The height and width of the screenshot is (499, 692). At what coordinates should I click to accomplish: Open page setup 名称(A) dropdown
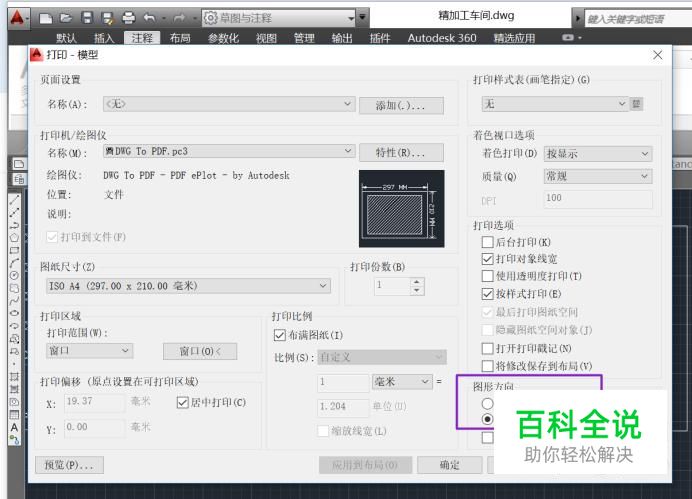pos(229,104)
